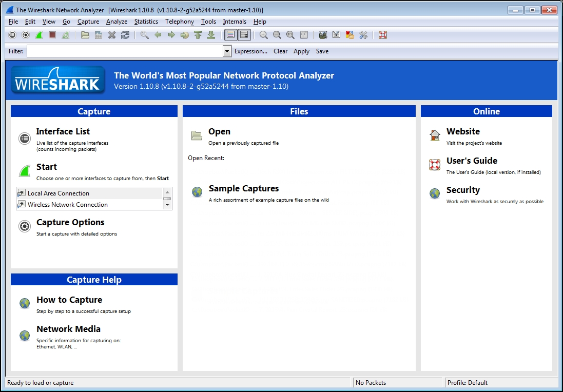Close the capture file with the X toolbar icon
Screen dimensions: 563x392
click(x=112, y=35)
